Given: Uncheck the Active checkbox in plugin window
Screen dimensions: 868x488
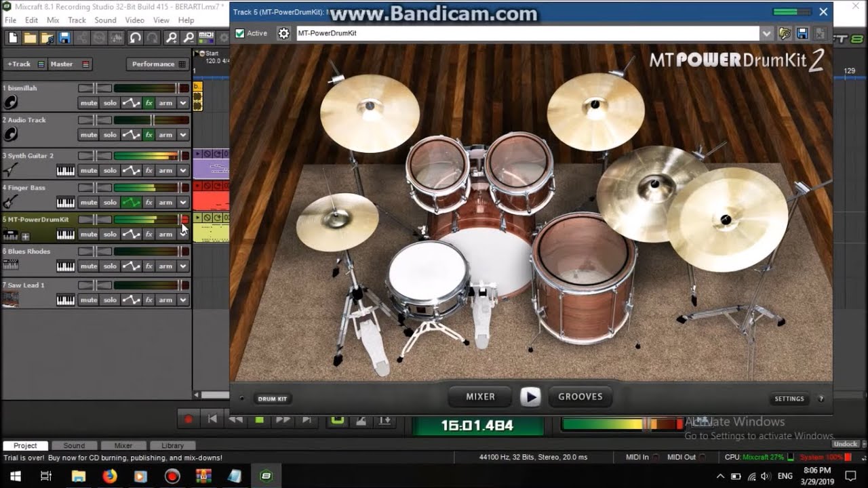Looking at the screenshot, I should tap(240, 33).
